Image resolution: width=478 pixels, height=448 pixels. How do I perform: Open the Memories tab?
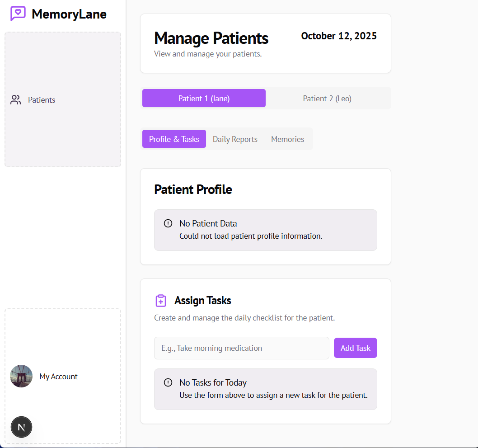[287, 139]
